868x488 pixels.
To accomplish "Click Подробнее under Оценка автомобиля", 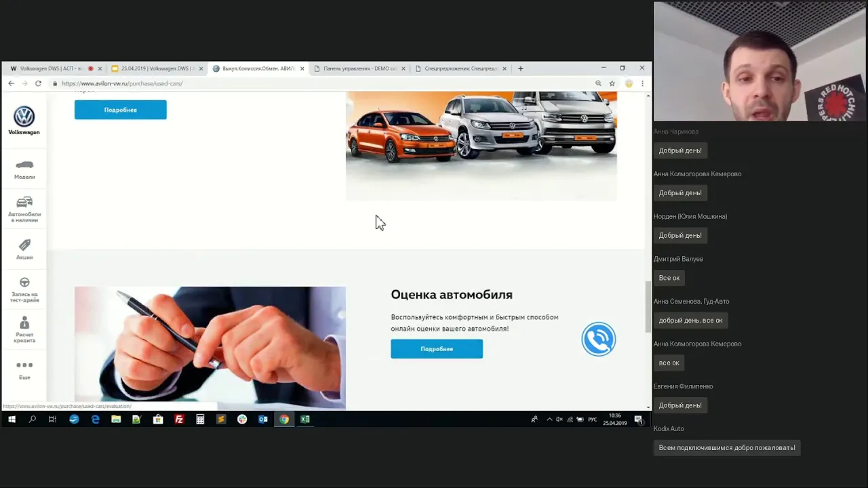I will click(x=437, y=349).
